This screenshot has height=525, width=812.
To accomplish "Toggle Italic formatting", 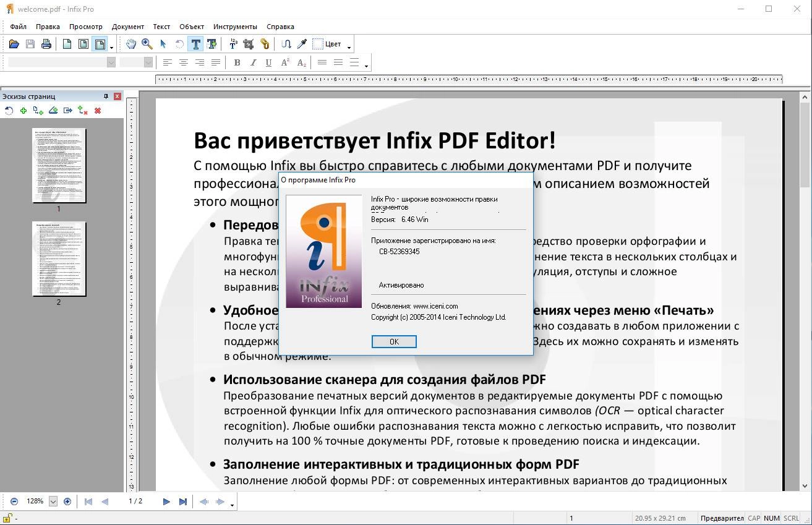I will [253, 62].
